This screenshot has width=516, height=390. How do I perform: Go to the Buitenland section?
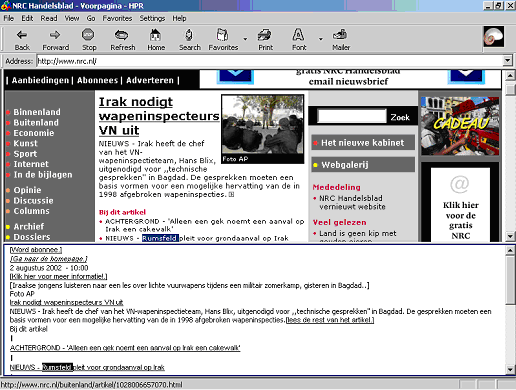tap(36, 123)
